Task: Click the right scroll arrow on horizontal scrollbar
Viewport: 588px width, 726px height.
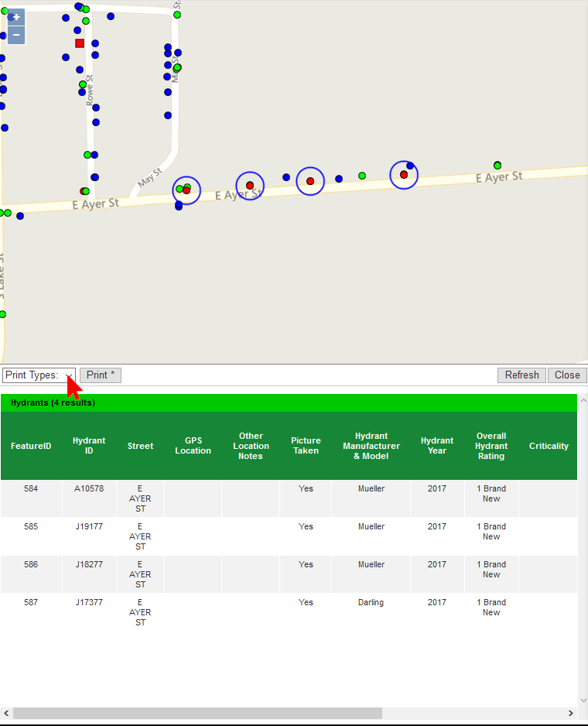Action: [x=572, y=713]
